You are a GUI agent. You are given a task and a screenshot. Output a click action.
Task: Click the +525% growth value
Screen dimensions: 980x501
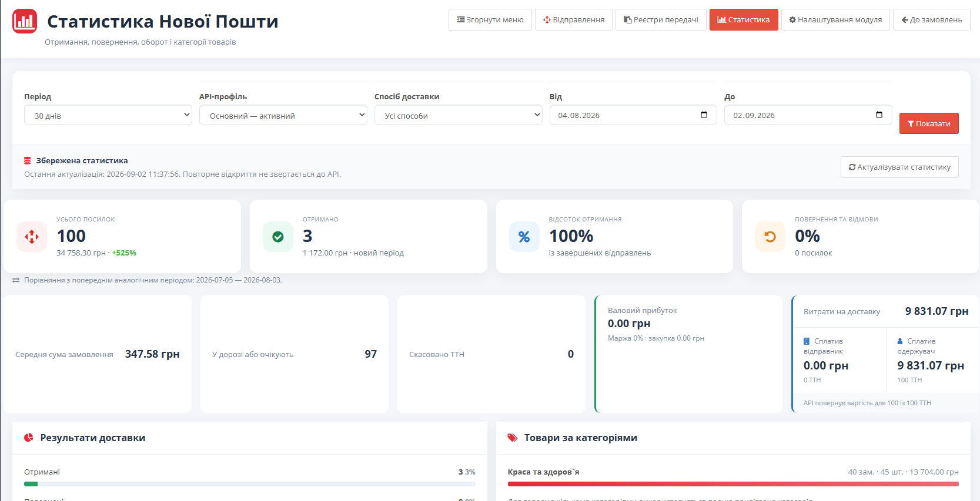[124, 253]
